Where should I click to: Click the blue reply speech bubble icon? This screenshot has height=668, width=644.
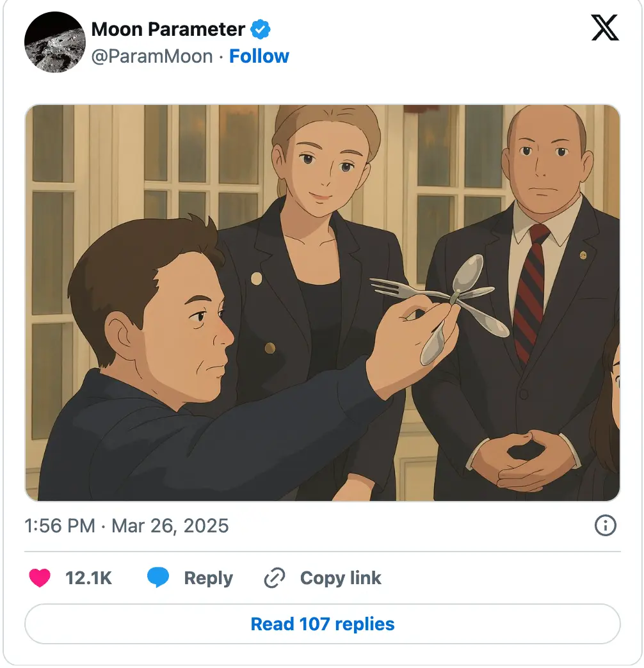click(x=158, y=578)
